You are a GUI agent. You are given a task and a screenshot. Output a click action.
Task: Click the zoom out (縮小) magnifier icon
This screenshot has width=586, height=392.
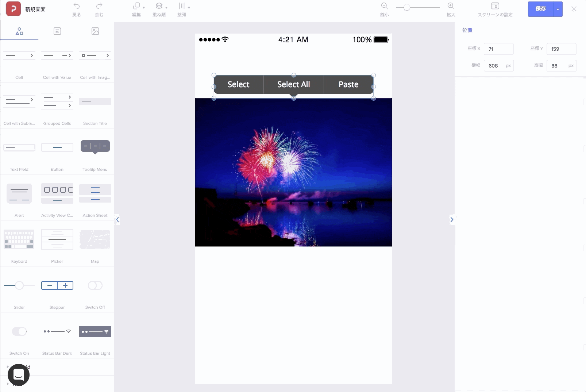click(384, 6)
